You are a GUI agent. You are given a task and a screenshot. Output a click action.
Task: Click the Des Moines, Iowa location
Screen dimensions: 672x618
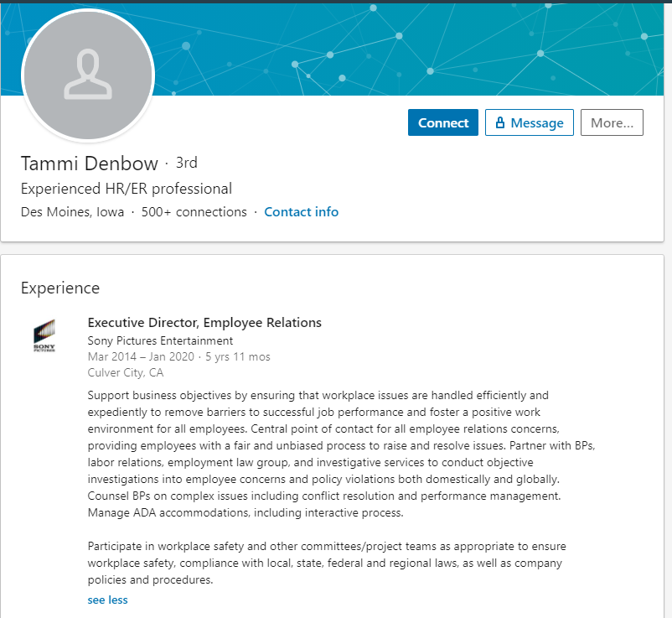pyautogui.click(x=72, y=212)
